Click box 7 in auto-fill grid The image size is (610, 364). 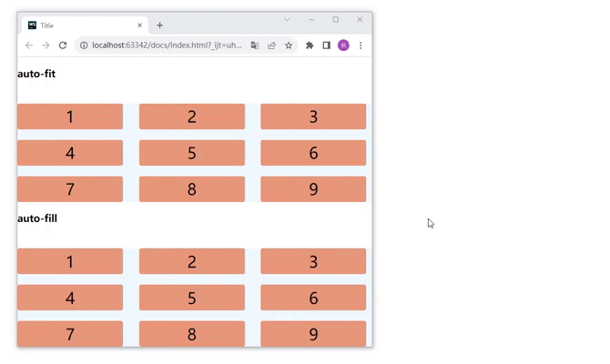(70, 334)
